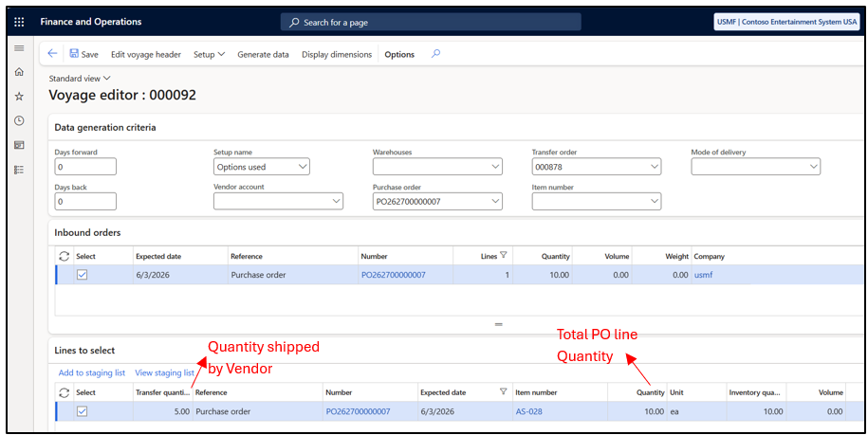Click the Save disk icon
The height and width of the screenshot is (435, 868).
point(74,54)
